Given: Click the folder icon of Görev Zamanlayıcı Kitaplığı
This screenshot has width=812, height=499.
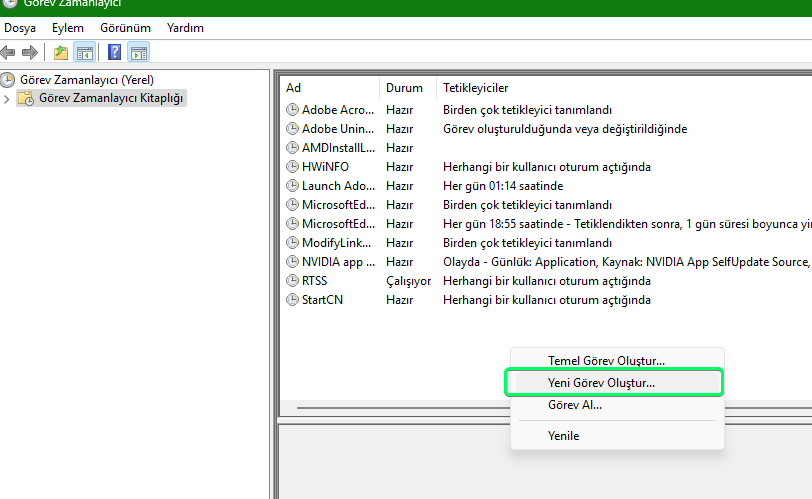Looking at the screenshot, I should pos(26,98).
